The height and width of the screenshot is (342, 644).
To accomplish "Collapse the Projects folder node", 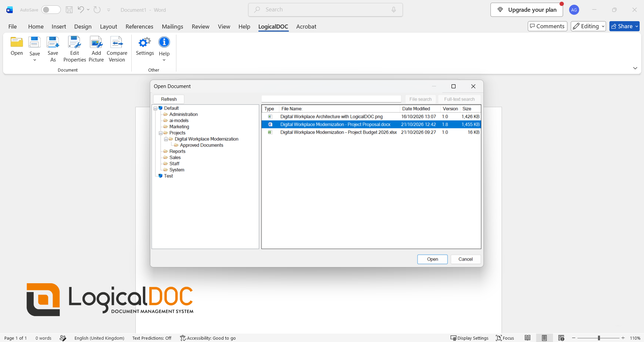I will pos(161,133).
